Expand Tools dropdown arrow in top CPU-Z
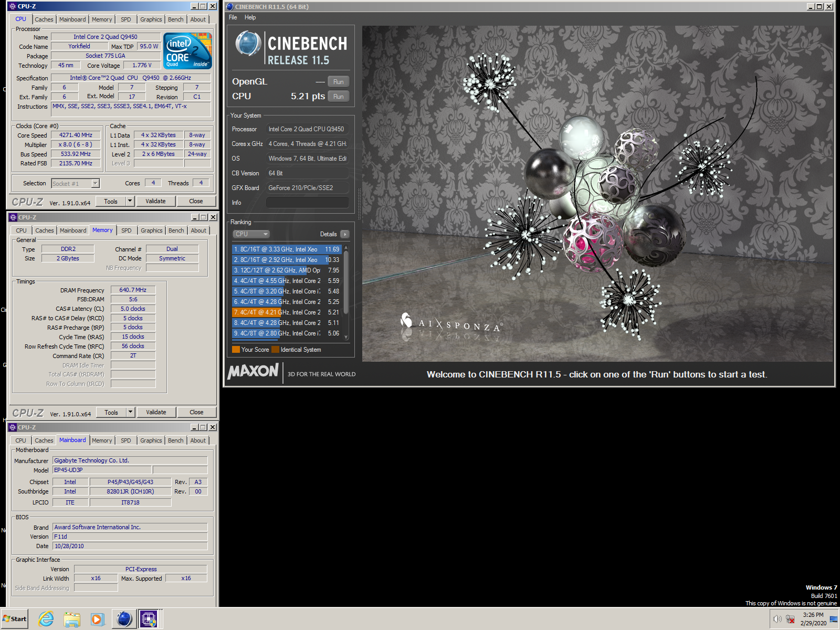The height and width of the screenshot is (630, 840). (x=130, y=201)
